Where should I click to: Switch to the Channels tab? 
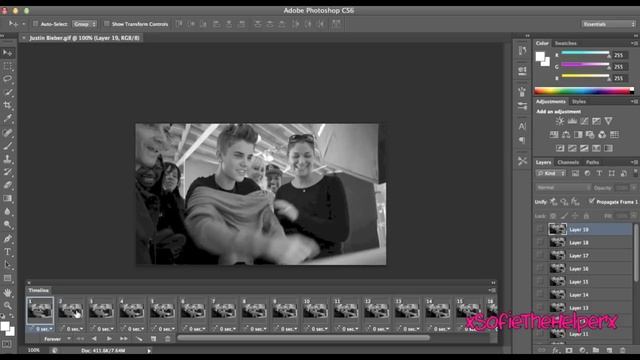click(568, 162)
